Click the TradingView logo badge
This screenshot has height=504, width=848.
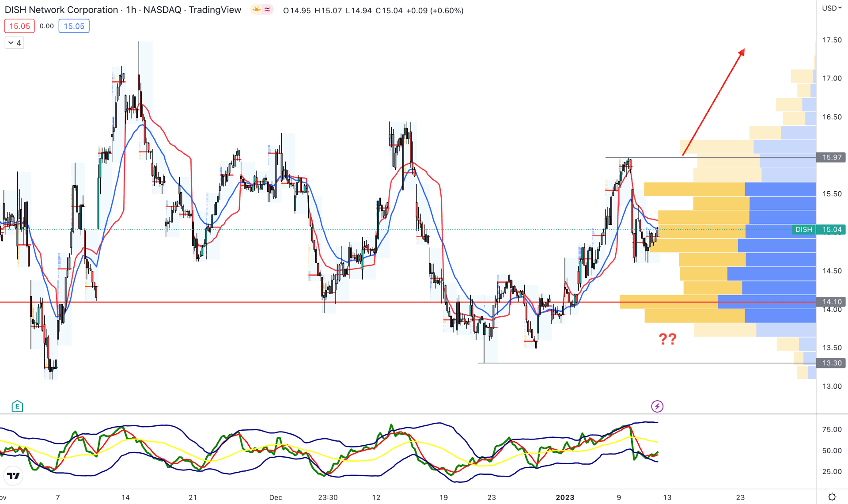13,476
